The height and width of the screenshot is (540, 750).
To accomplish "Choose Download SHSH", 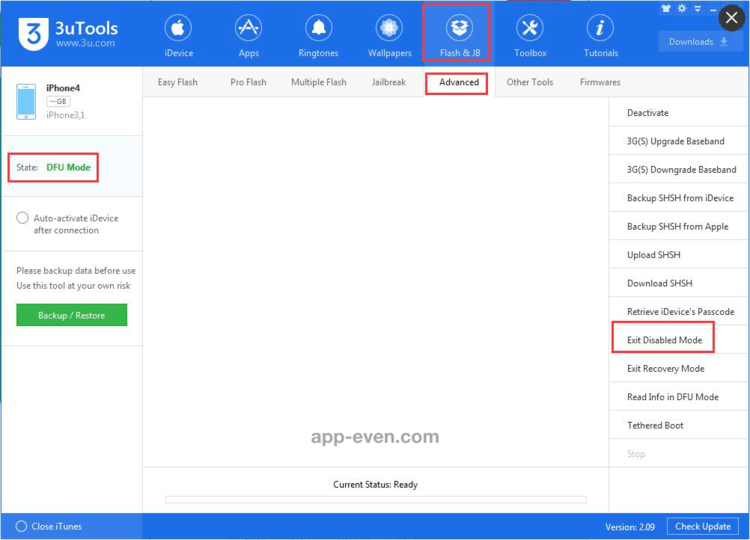I will 678,283.
